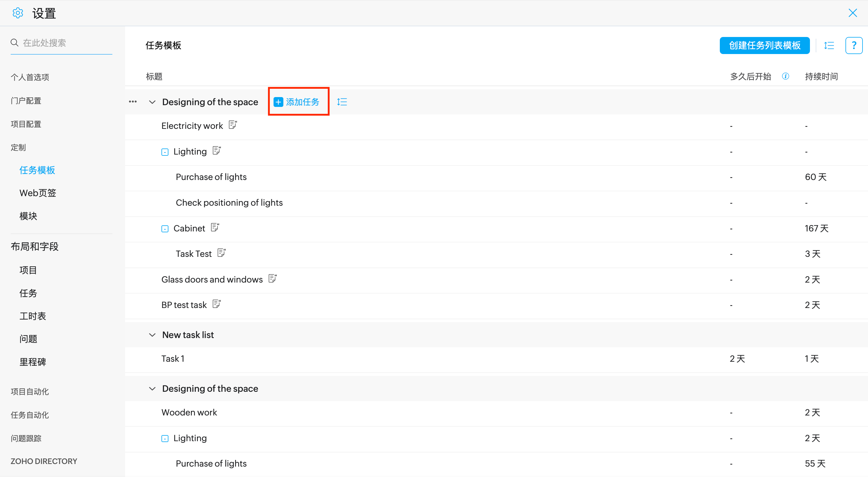Viewport: 868px width, 477px height.
Task: Click reorder icon beside 创建任务列表模板 button
Action: (829, 45)
